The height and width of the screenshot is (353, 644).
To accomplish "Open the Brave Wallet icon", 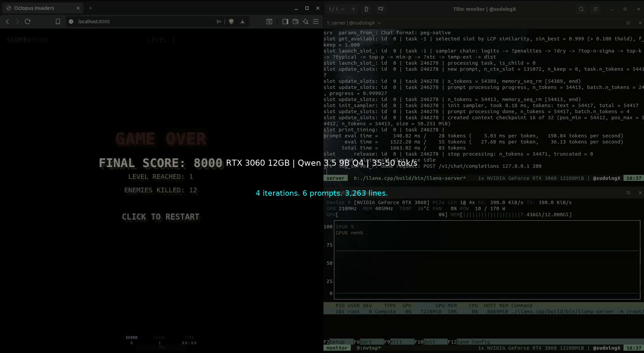I will [x=295, y=22].
